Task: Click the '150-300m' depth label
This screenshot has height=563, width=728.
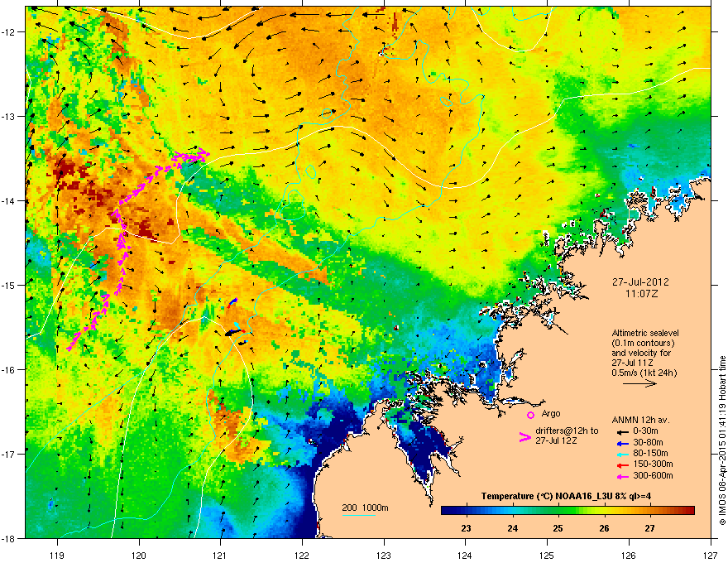Action: [653, 464]
